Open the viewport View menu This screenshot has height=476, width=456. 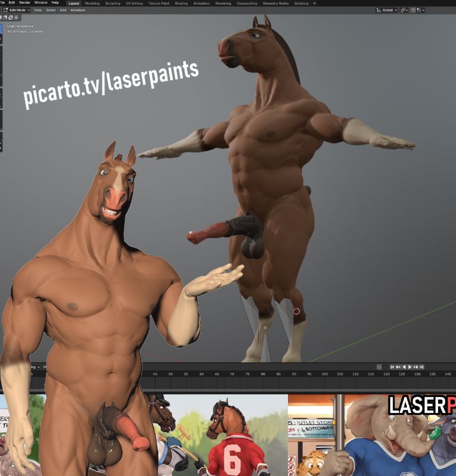tap(38, 10)
